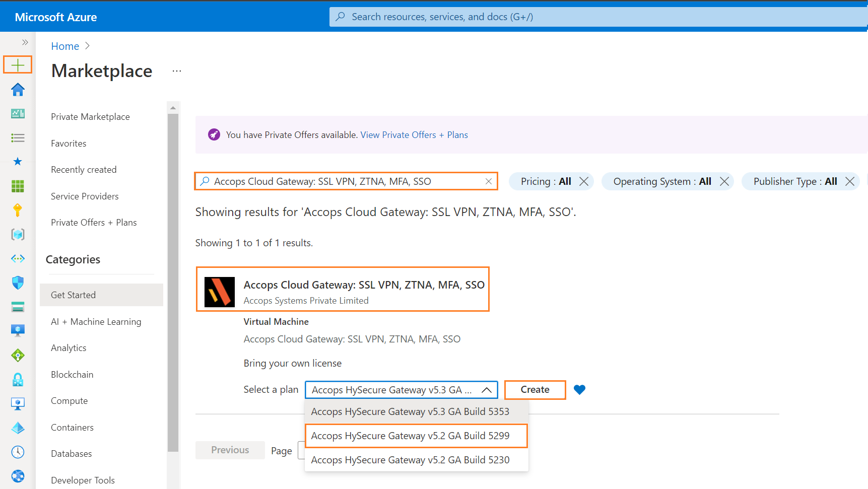Click the publisher name Accops Systems Private Limited
This screenshot has height=489, width=868.
tap(306, 301)
